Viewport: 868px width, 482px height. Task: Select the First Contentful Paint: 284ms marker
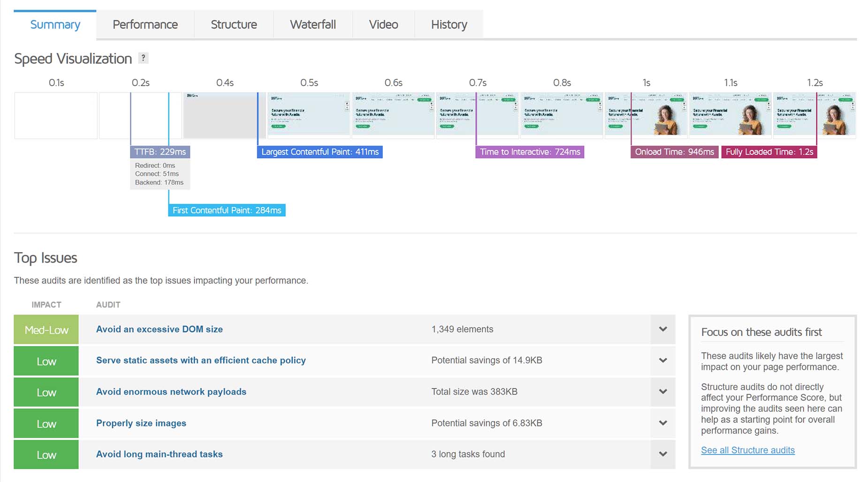pyautogui.click(x=227, y=210)
